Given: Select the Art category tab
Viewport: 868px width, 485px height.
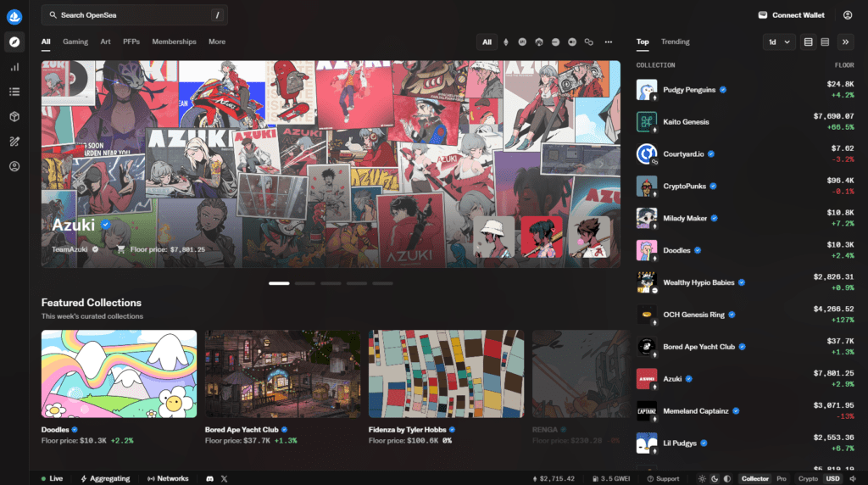Looking at the screenshot, I should tap(105, 42).
